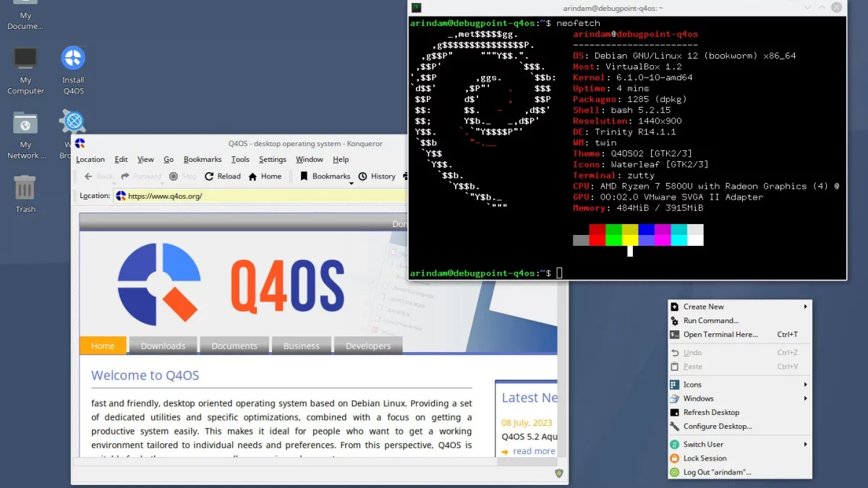Open the Bookmarks menu in Konqueror's menu bar
868x488 pixels.
[x=203, y=160]
